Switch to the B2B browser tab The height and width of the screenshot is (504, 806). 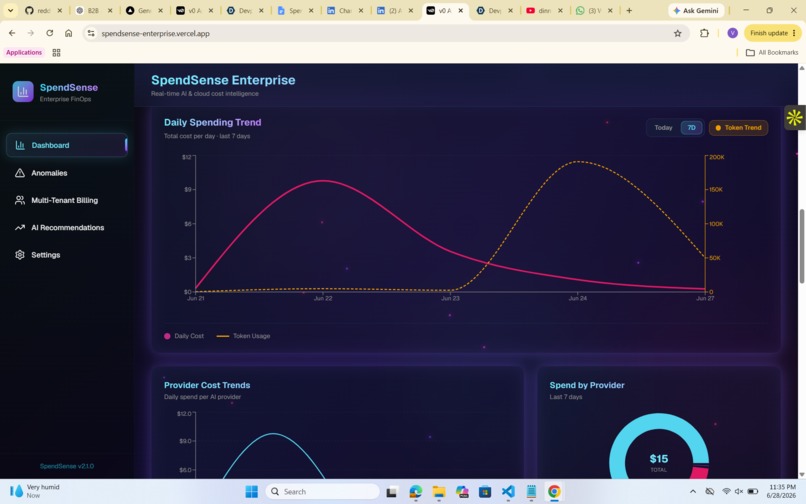point(93,10)
